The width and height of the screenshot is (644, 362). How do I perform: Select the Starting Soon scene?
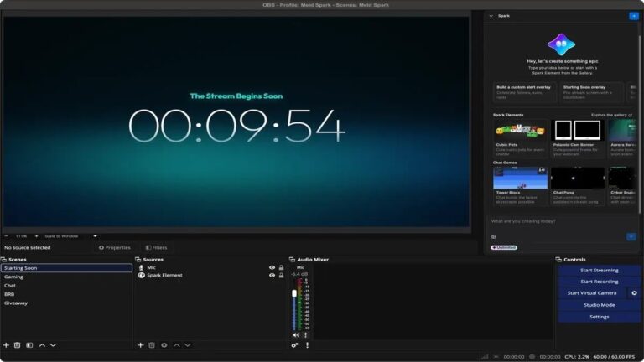click(66, 268)
